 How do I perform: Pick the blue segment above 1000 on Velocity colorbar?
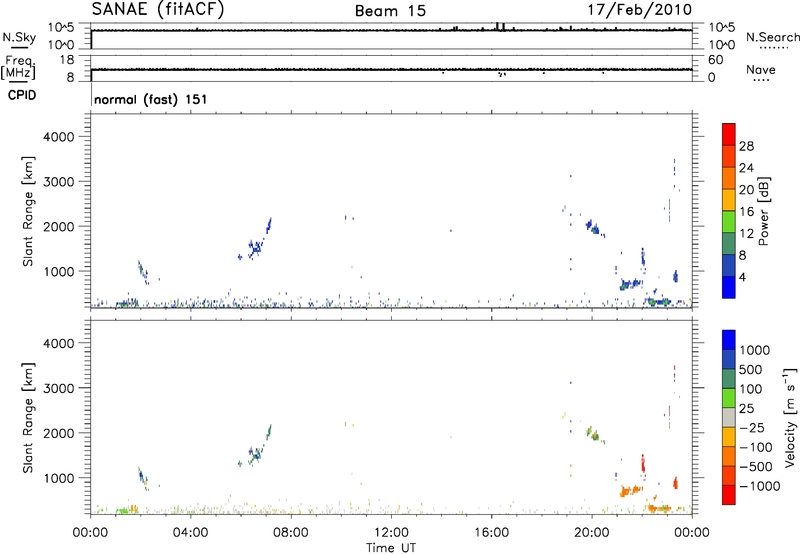[x=729, y=340]
